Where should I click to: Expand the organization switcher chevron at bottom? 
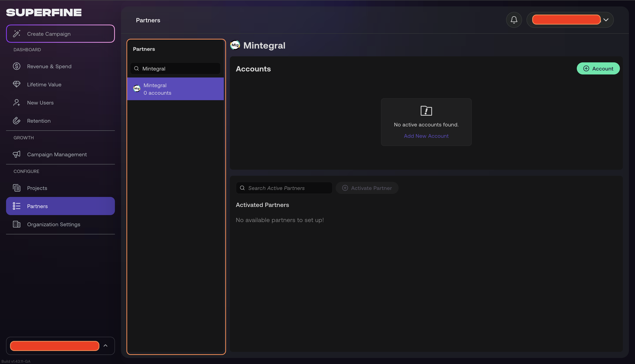click(105, 345)
